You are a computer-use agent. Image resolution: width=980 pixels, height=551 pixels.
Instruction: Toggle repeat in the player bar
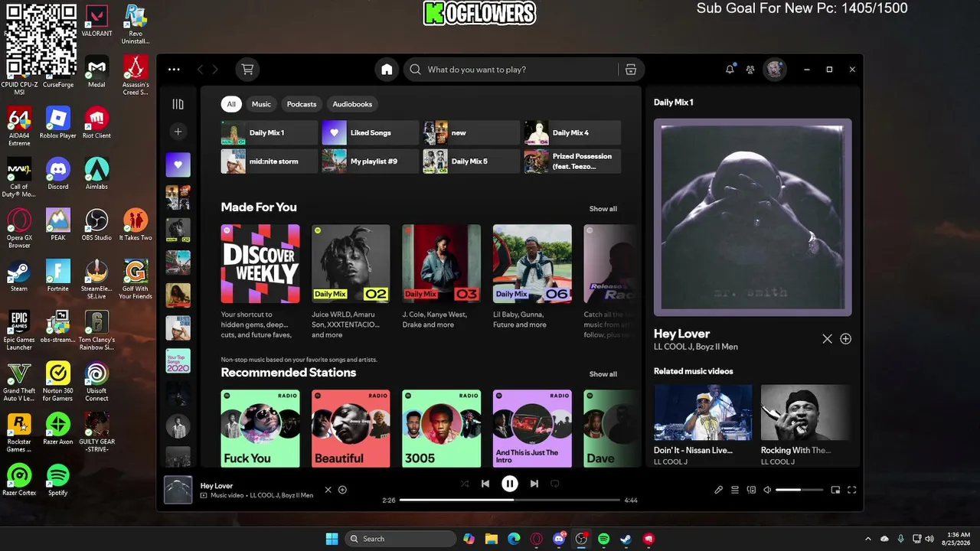(x=555, y=484)
